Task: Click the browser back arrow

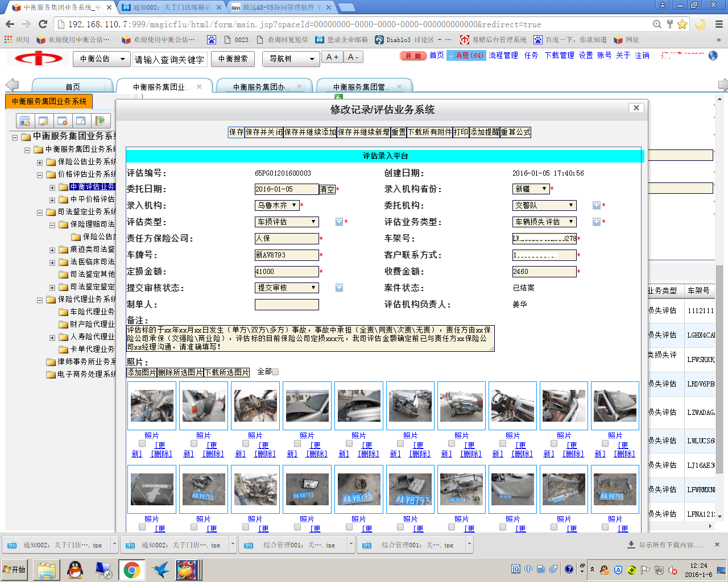Action: (10, 24)
